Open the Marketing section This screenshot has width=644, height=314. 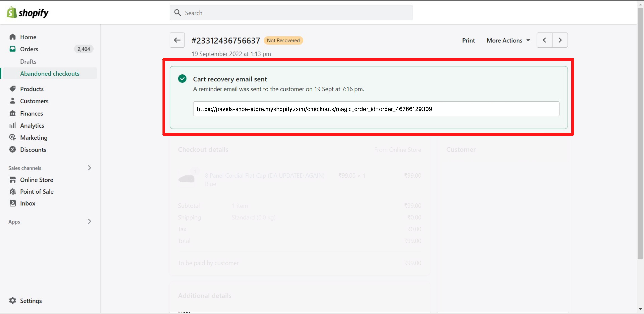point(34,138)
